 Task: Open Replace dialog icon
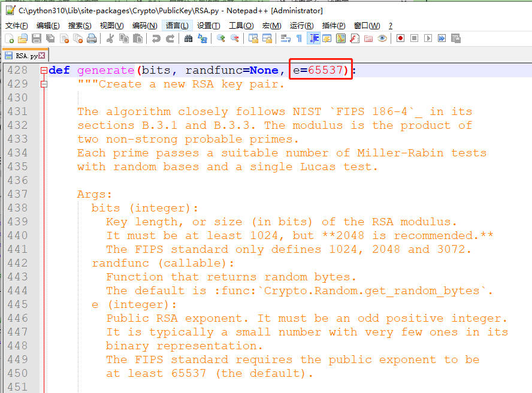[202, 39]
